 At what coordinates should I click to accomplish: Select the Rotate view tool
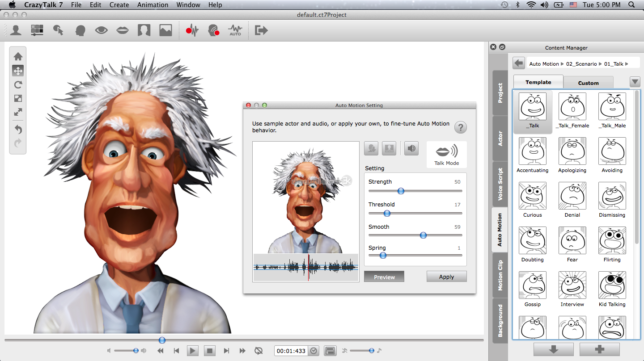point(18,84)
